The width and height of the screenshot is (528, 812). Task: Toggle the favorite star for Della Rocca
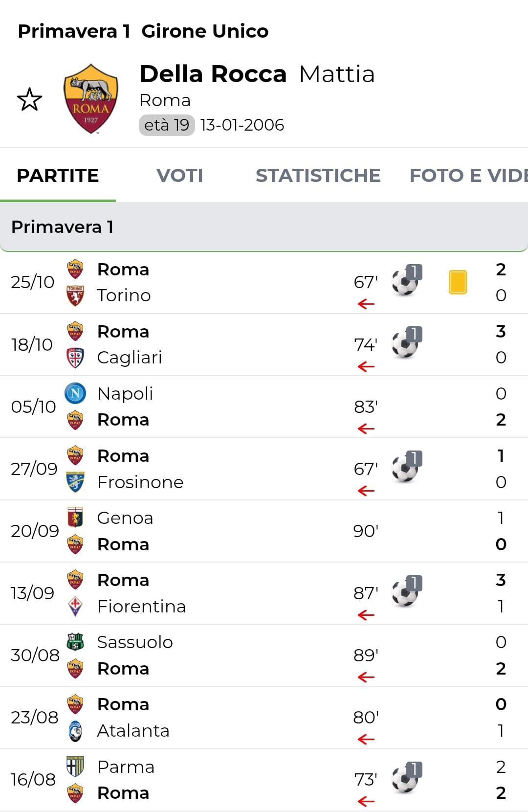29,99
